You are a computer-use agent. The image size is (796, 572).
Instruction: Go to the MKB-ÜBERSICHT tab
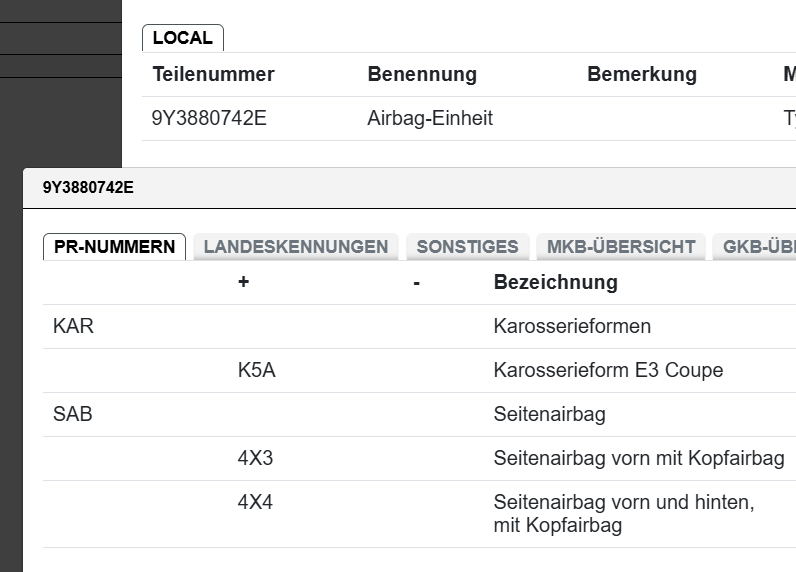(621, 247)
